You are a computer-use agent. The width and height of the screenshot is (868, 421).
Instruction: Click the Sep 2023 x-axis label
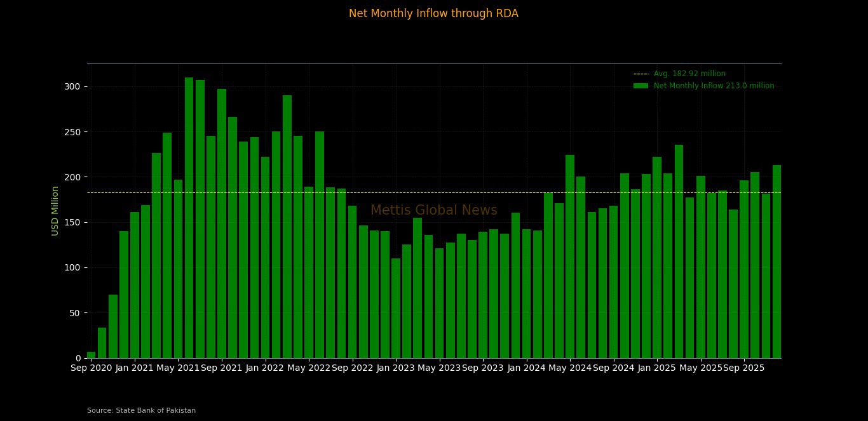(x=481, y=368)
